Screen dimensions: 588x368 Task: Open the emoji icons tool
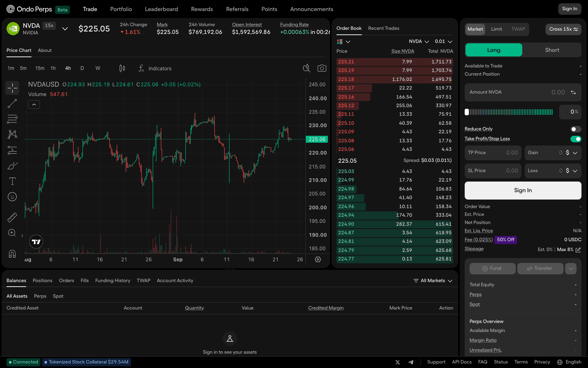(x=12, y=197)
